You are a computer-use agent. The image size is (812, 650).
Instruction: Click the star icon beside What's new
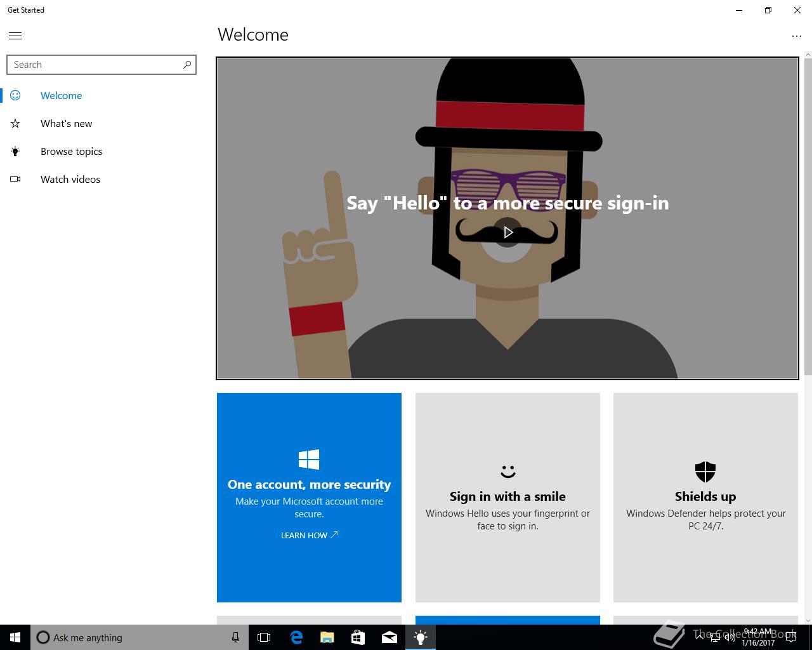[x=15, y=123]
